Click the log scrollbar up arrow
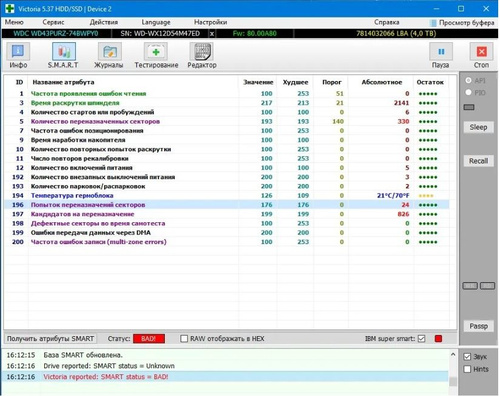The width and height of the screenshot is (500, 396). pos(453,355)
